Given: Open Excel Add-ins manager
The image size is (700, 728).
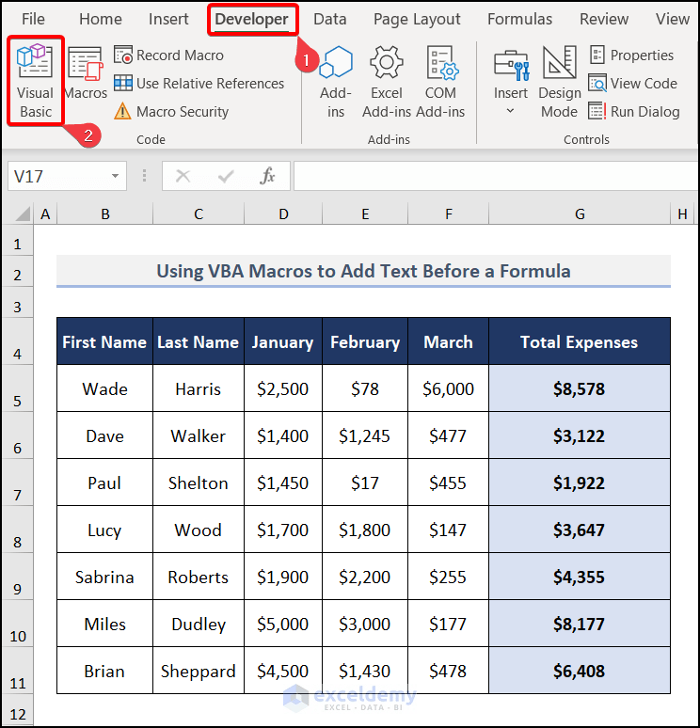Looking at the screenshot, I should click(387, 82).
